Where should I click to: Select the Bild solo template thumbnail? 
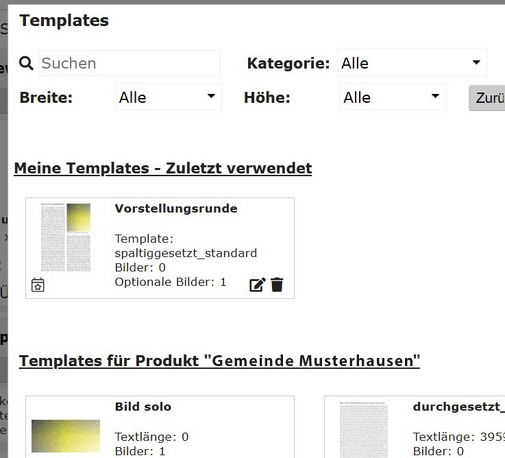coord(66,436)
